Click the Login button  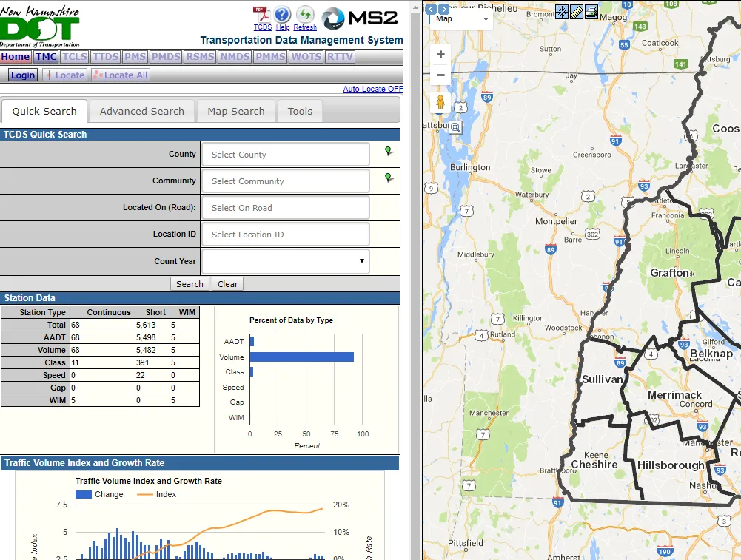(x=23, y=75)
